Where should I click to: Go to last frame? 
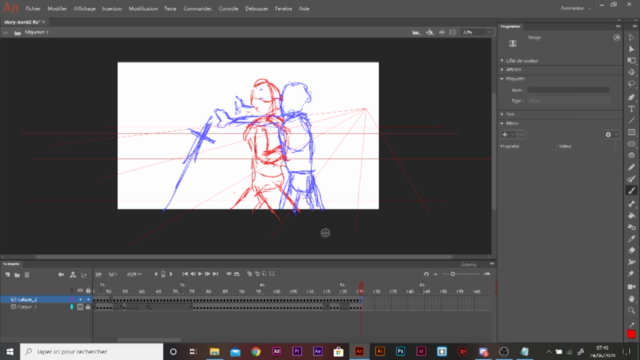[216, 274]
